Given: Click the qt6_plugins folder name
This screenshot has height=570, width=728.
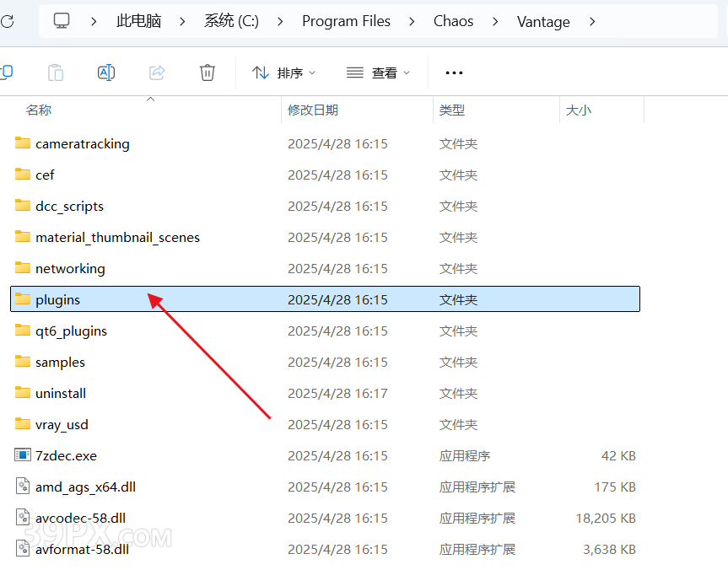Looking at the screenshot, I should (71, 331).
